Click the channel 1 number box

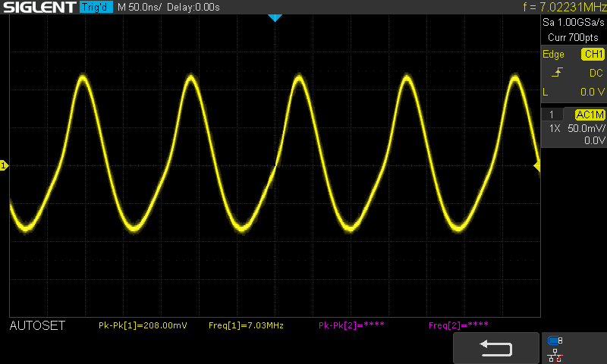click(552, 115)
